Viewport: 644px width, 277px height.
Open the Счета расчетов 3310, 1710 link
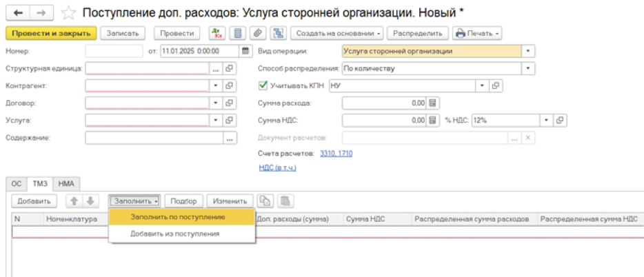pos(338,152)
